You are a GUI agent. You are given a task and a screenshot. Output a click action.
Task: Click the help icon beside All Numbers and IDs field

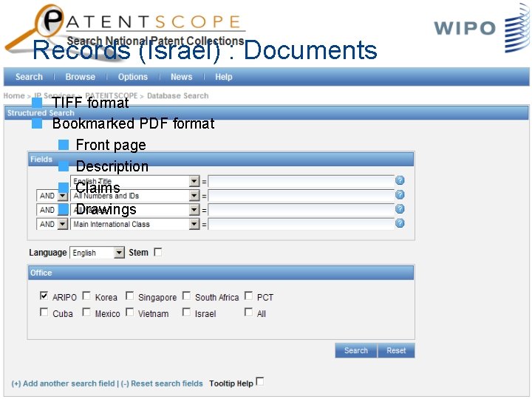tap(400, 194)
